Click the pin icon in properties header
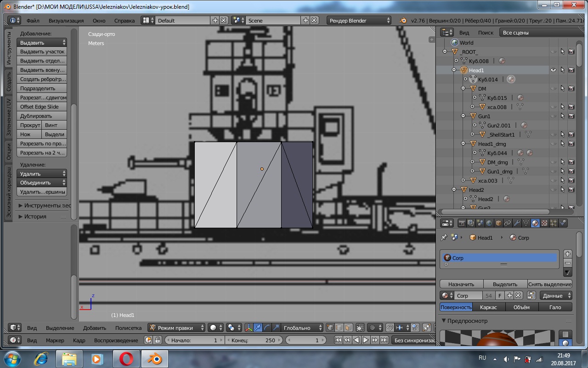The height and width of the screenshot is (368, 588). (444, 238)
